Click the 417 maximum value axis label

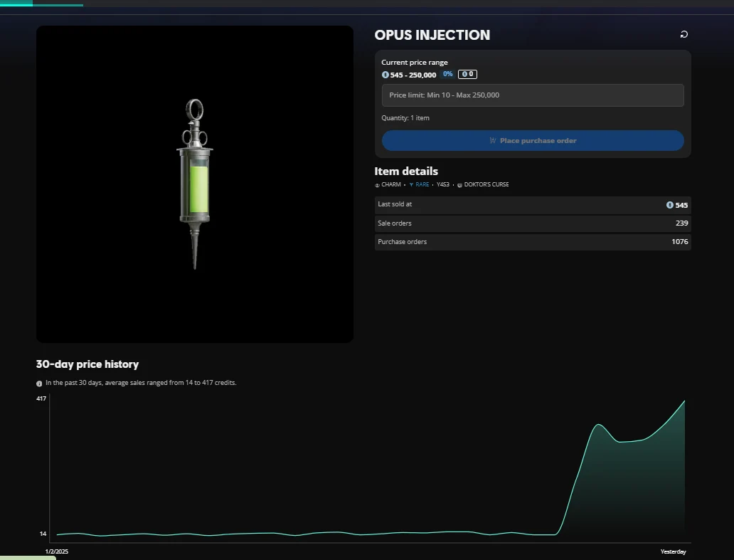pyautogui.click(x=41, y=398)
